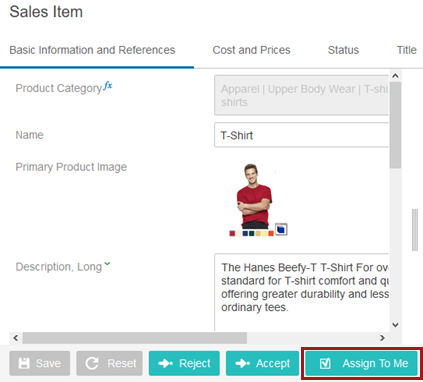Click the up arrow of the vertical scrollbar

(x=395, y=76)
